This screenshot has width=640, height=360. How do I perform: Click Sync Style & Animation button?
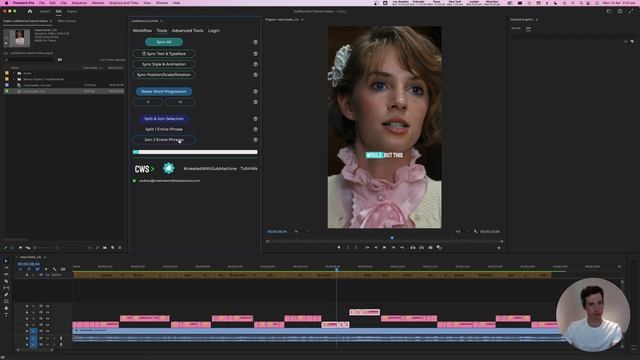164,64
